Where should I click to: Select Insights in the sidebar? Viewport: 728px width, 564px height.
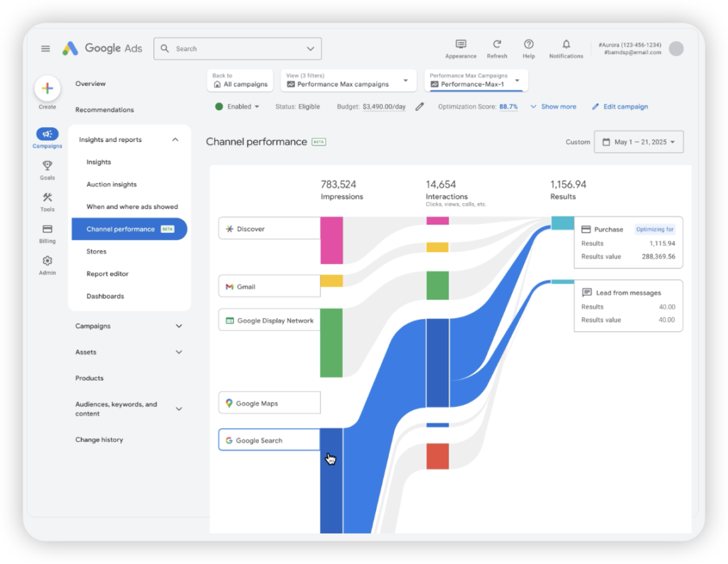coord(98,162)
